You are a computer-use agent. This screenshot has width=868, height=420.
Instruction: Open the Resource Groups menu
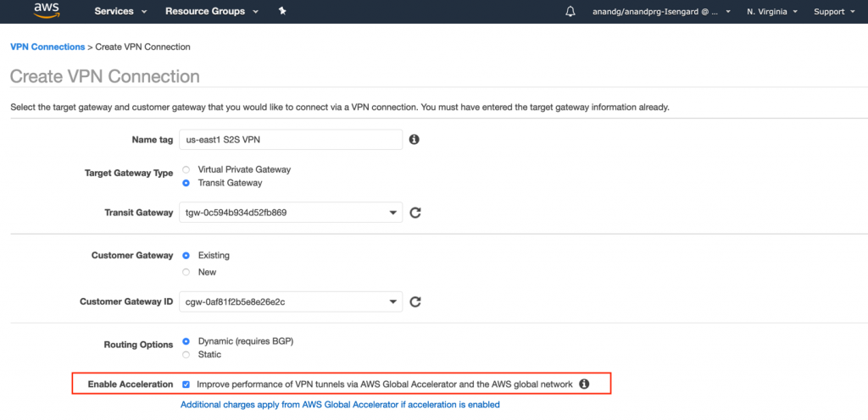pyautogui.click(x=210, y=12)
